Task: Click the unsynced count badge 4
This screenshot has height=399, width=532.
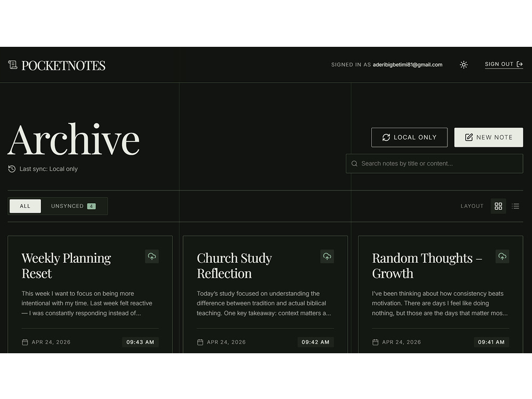Action: pyautogui.click(x=92, y=206)
